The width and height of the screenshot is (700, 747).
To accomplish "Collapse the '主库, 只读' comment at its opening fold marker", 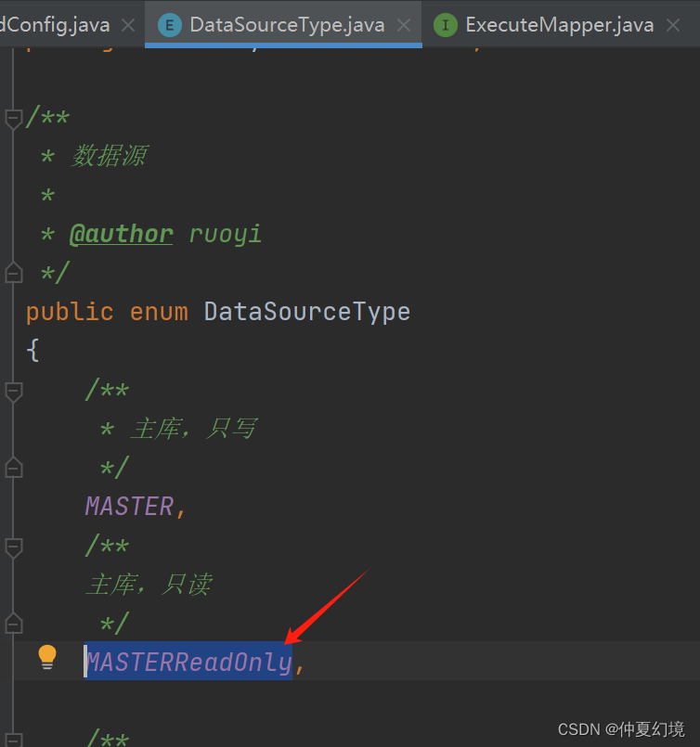I will (13, 547).
